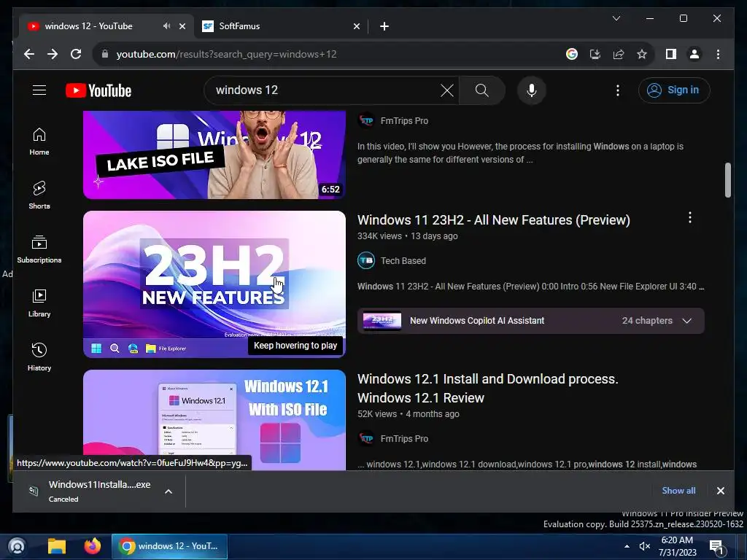This screenshot has width=747, height=560.
Task: Open the Chrome profile avatar menu
Action: coord(694,54)
